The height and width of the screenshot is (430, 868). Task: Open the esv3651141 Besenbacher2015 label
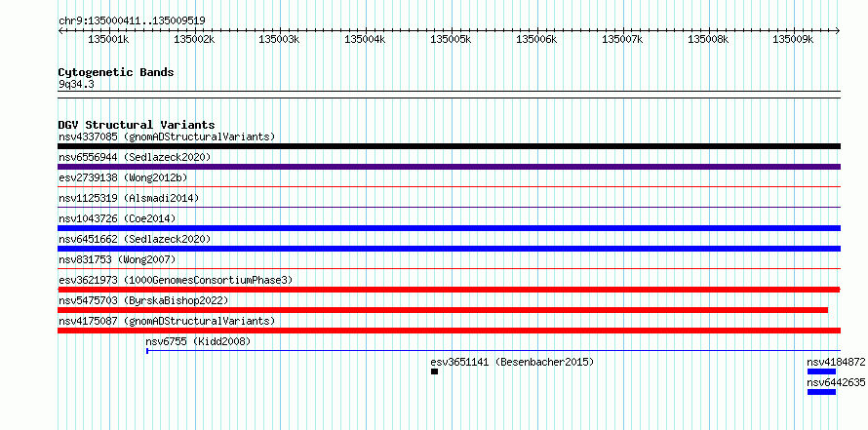512,362
